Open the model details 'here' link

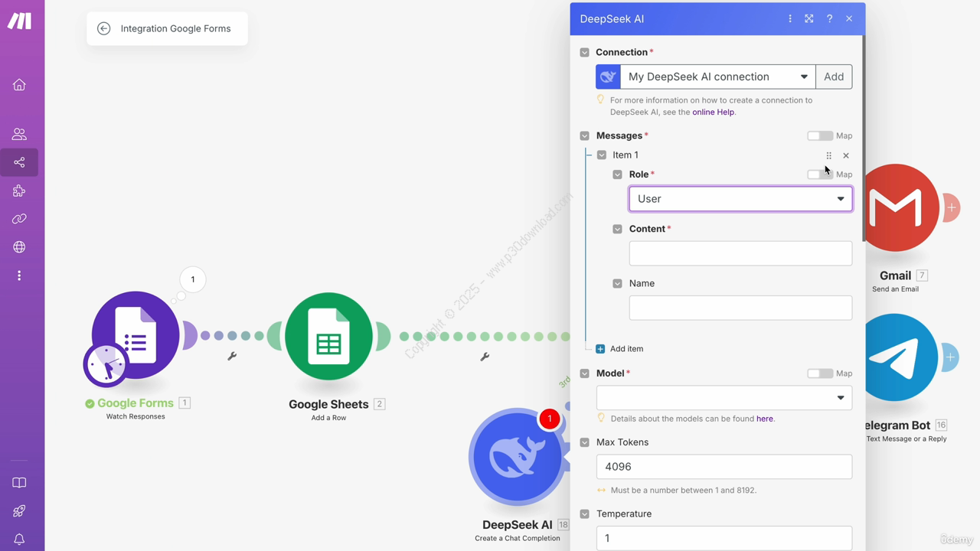click(x=764, y=419)
